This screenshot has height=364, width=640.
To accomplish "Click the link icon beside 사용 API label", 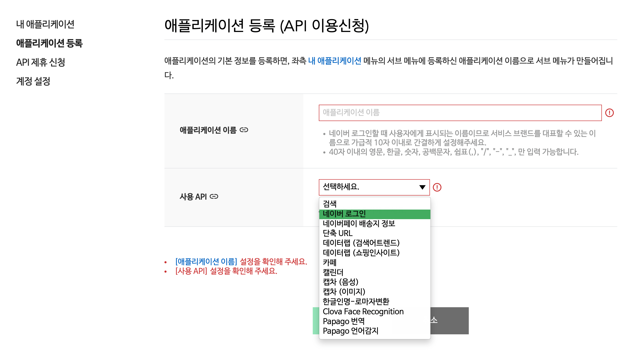I will click(214, 196).
